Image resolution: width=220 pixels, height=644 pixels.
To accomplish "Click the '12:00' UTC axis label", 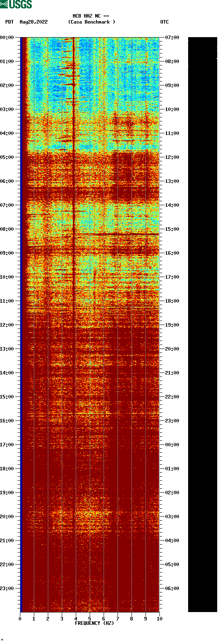I will 172,157.
